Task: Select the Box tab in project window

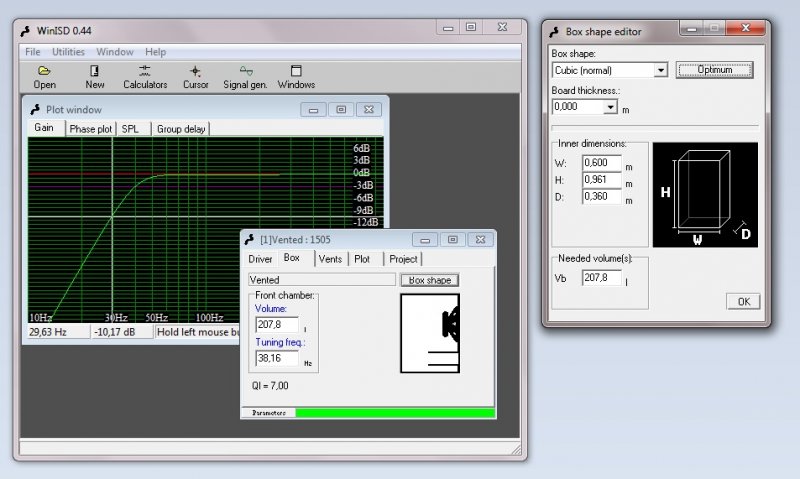Action: tap(294, 258)
